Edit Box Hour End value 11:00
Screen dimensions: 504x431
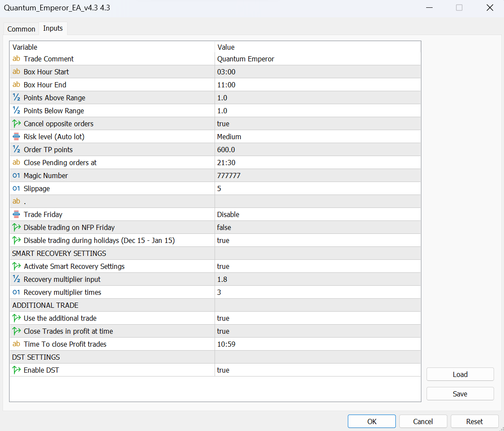click(318, 85)
